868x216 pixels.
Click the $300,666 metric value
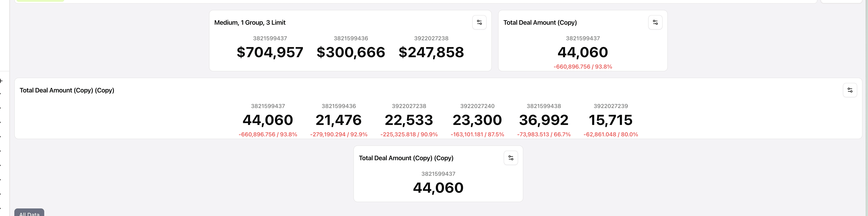click(351, 52)
